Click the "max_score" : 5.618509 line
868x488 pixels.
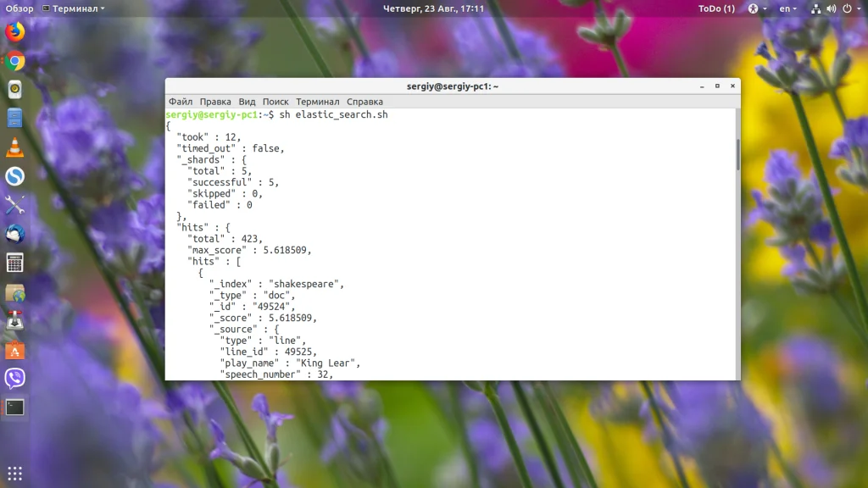249,250
